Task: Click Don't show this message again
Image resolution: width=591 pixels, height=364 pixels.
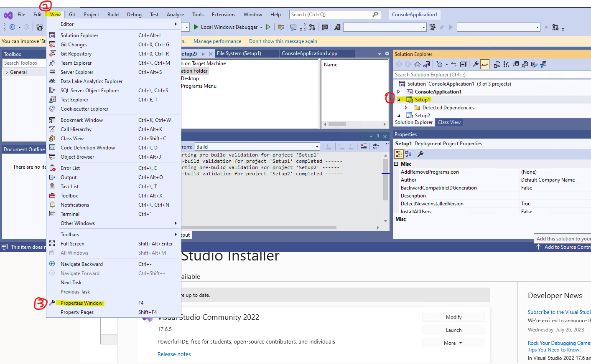Action: 283,41
